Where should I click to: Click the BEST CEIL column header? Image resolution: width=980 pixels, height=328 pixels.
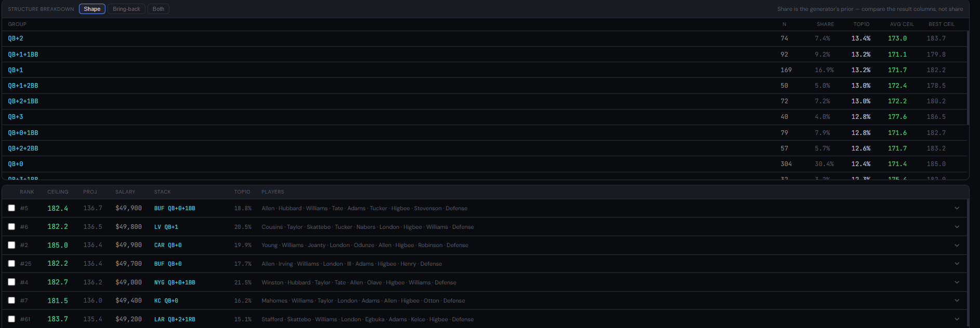pos(942,24)
